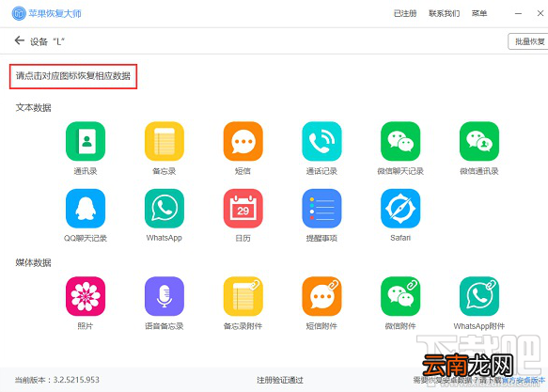Go back with the left arrow
Image resolution: width=548 pixels, height=392 pixels.
point(19,40)
